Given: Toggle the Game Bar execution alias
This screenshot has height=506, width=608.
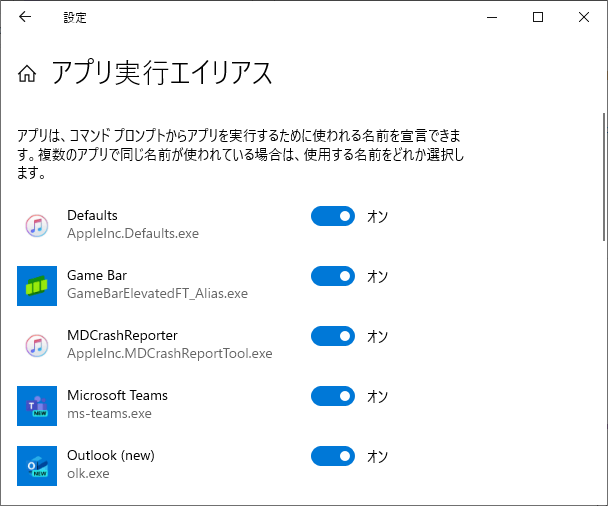Looking at the screenshot, I should (x=333, y=276).
